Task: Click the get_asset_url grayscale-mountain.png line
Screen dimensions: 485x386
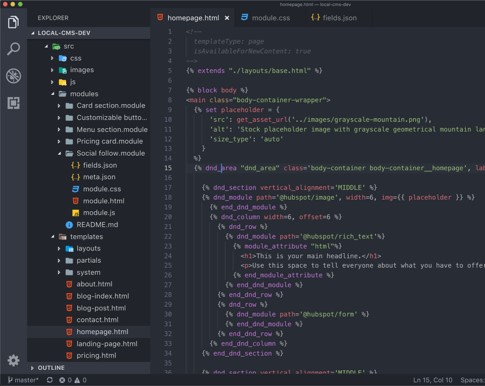Action: point(320,120)
